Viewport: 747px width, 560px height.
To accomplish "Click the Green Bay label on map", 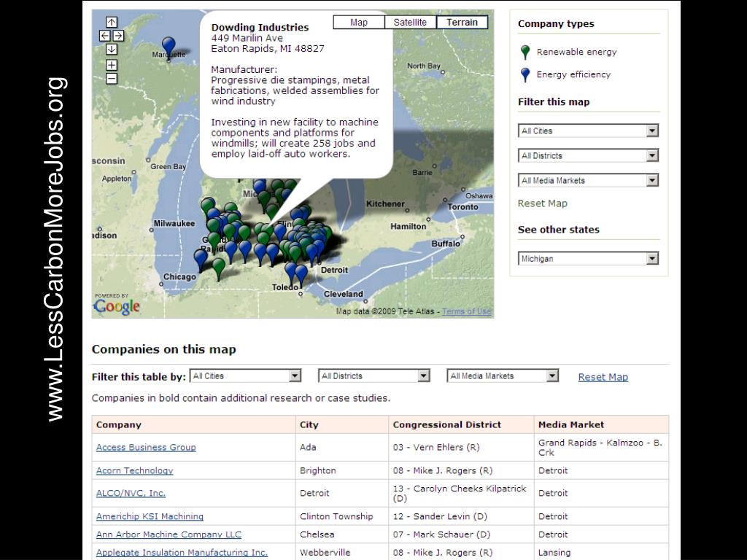I will click(169, 167).
